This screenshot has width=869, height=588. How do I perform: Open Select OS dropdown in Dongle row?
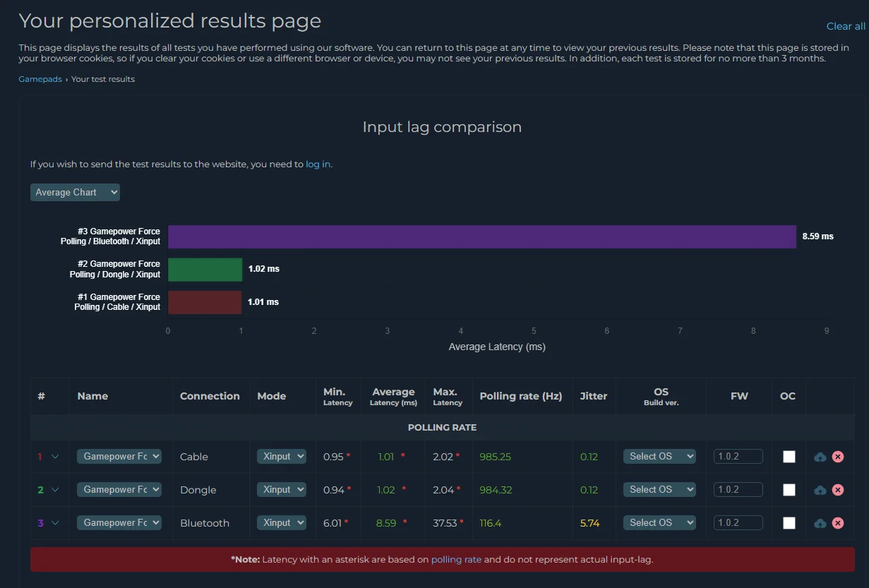click(x=659, y=489)
